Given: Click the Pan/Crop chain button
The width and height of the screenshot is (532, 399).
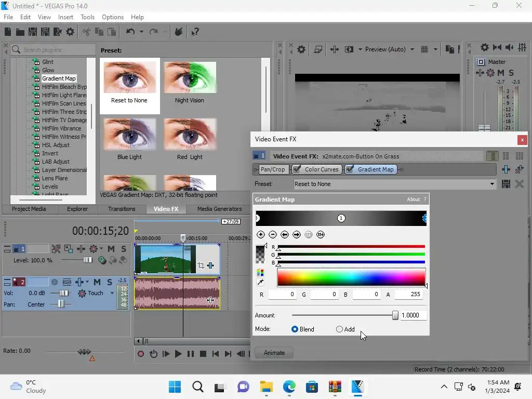Looking at the screenshot, I should tap(272, 169).
